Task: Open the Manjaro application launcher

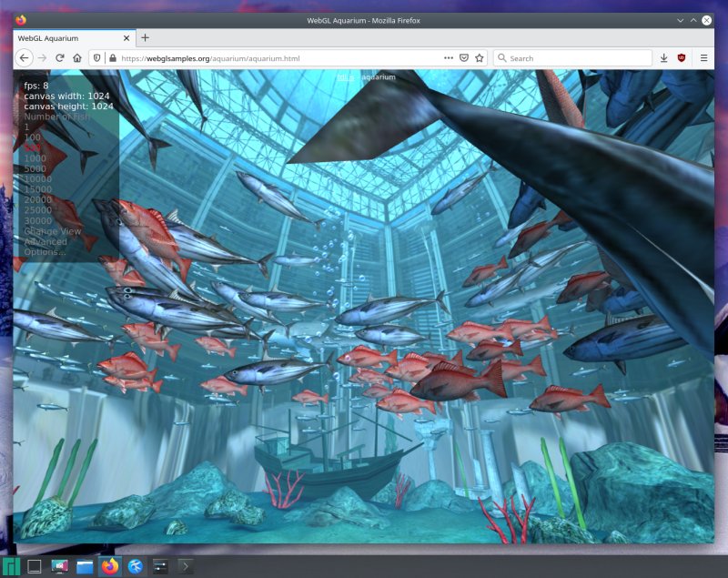Action: (12, 567)
